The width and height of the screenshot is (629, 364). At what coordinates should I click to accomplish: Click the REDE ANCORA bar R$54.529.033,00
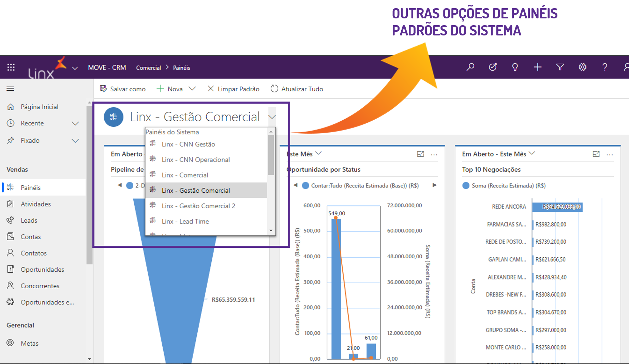click(557, 207)
